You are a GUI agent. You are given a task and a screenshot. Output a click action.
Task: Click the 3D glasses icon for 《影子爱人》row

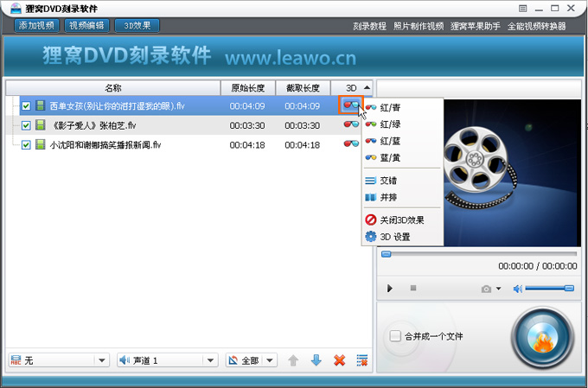351,124
